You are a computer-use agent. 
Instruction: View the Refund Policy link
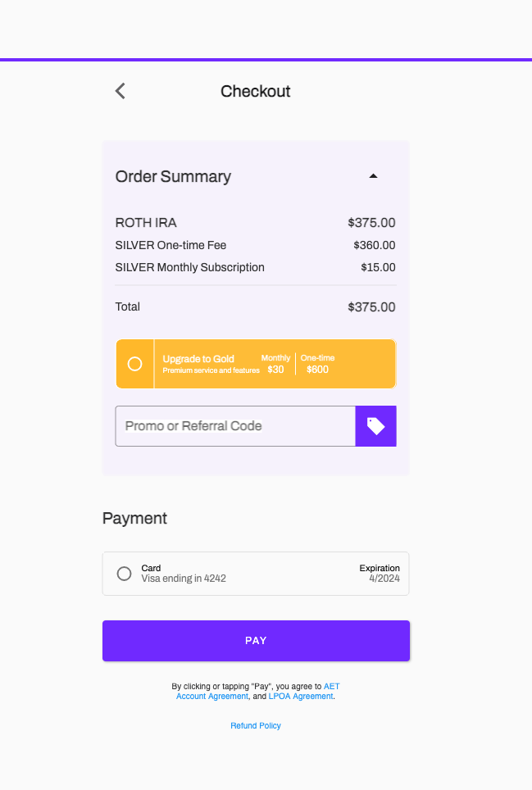(x=256, y=725)
